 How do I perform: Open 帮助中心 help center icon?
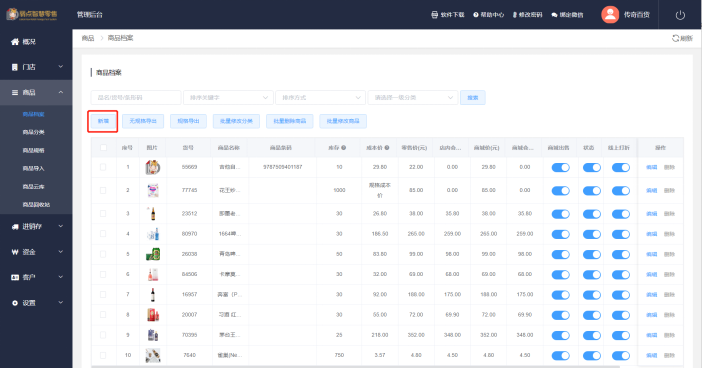(x=476, y=15)
